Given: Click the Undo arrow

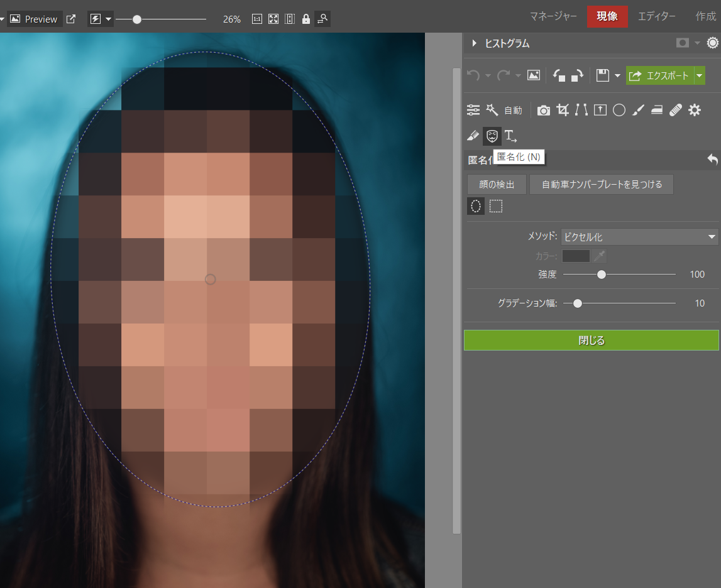Looking at the screenshot, I should [x=473, y=75].
